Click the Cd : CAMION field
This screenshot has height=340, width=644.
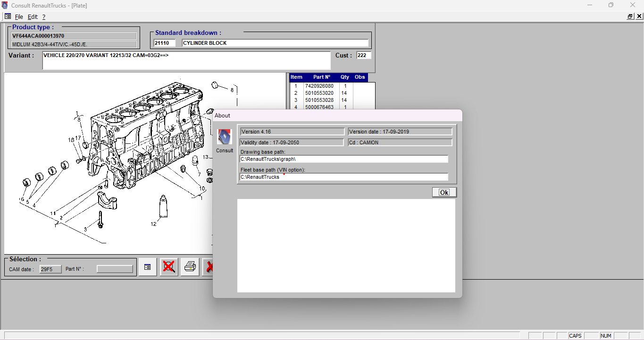click(400, 142)
